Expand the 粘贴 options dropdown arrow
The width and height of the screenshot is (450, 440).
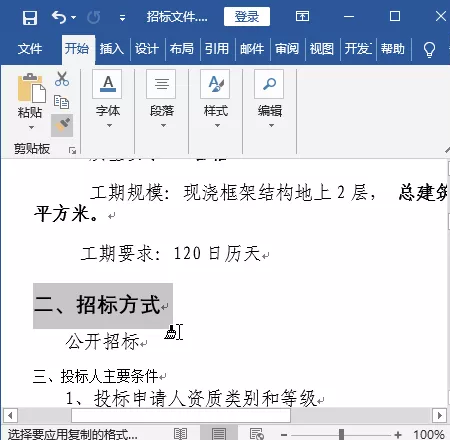31,127
